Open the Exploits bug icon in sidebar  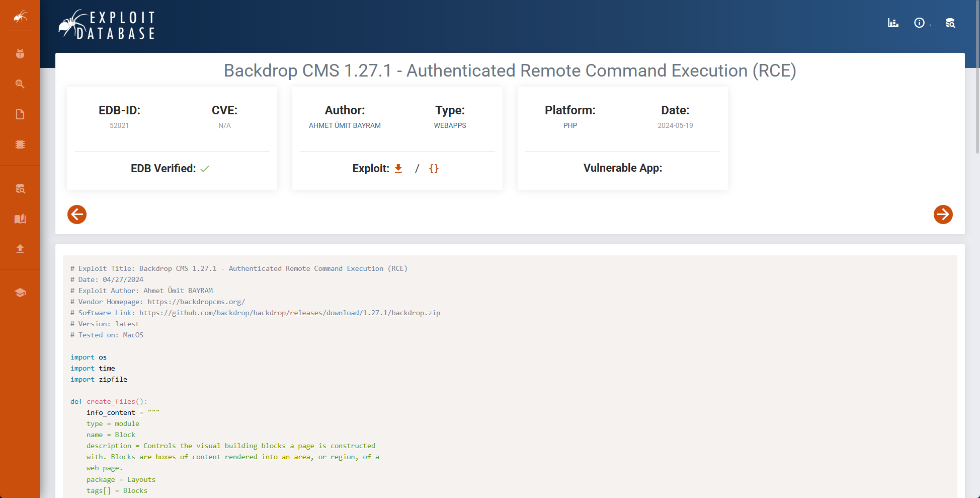click(20, 53)
